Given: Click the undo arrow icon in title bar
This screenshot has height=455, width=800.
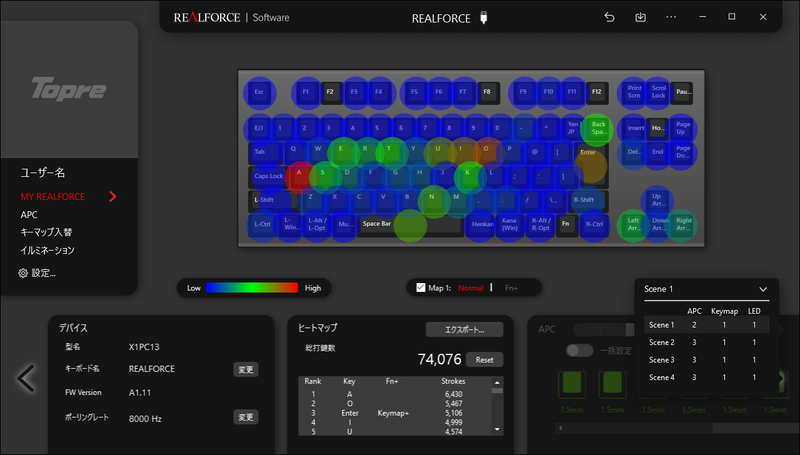Looking at the screenshot, I should point(609,17).
